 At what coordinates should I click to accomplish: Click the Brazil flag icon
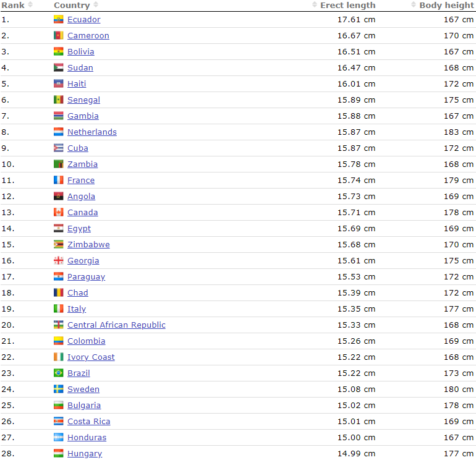tap(59, 373)
